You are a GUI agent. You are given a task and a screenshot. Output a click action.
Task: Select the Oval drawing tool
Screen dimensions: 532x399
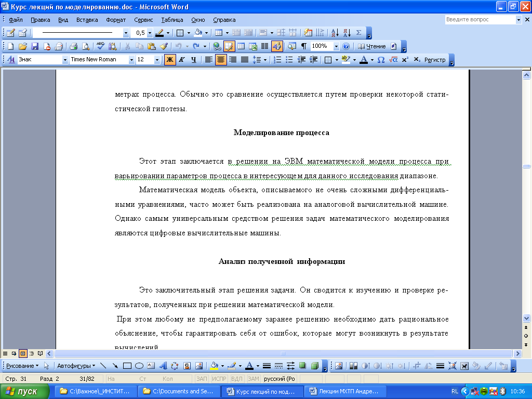139,366
